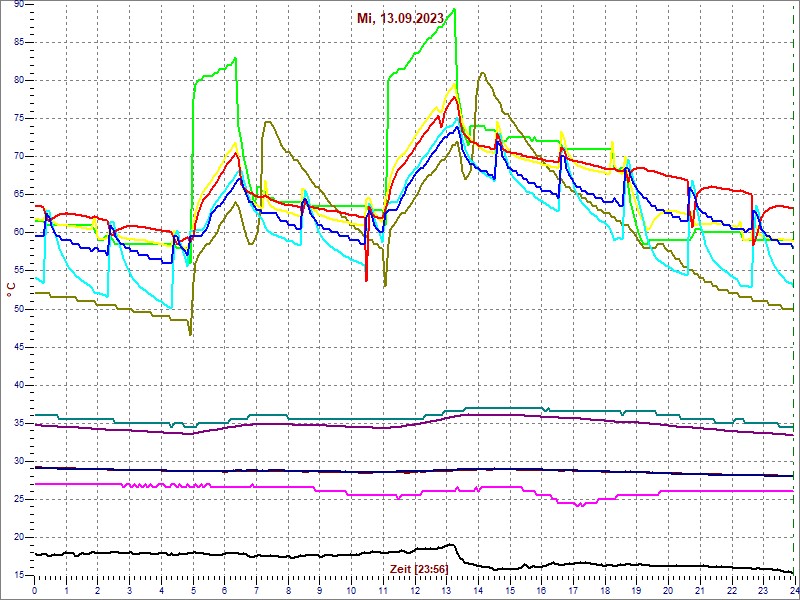Select hour 5 on the horizontal time axis
This screenshot has height=600, width=800.
tap(193, 590)
